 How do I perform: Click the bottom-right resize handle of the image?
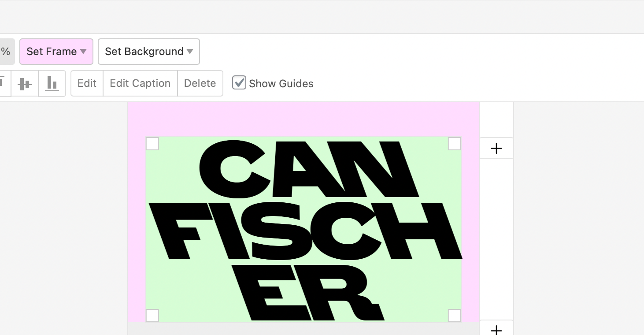coord(455,316)
